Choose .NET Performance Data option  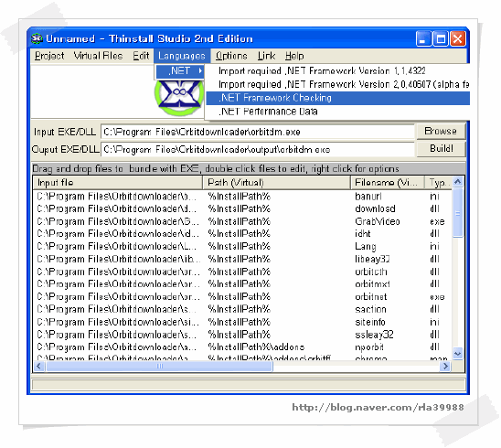[336, 112]
